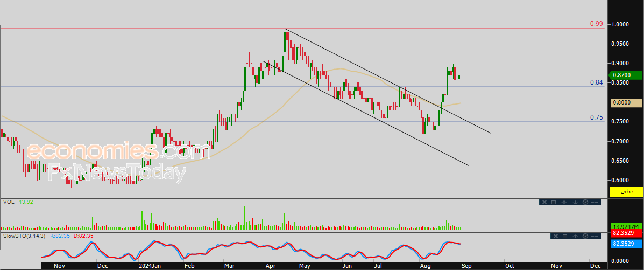
Task: Select the VOL indicator label
Action: tap(8, 202)
